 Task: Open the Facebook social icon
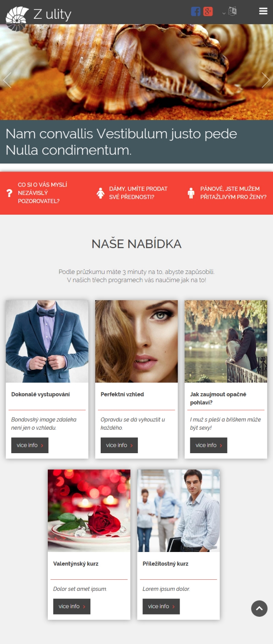[196, 11]
